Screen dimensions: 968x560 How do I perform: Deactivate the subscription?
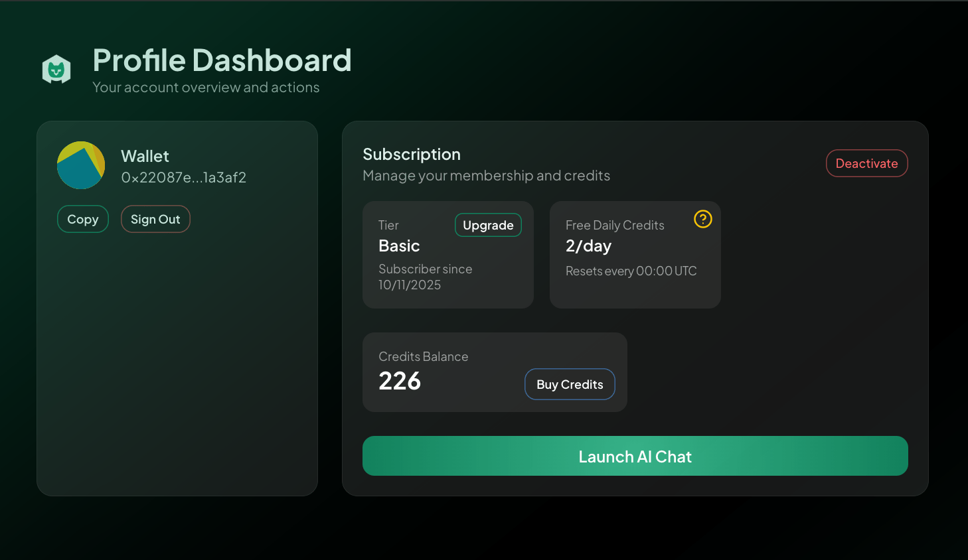866,163
